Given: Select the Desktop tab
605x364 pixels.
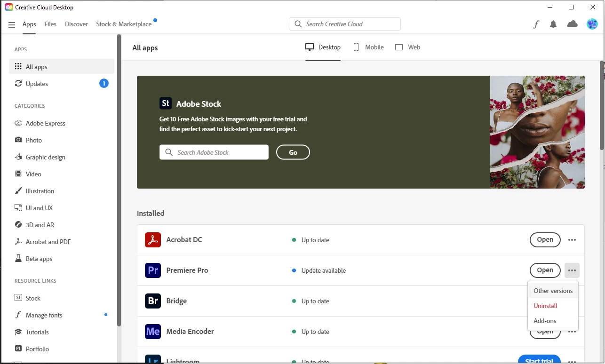Looking at the screenshot, I should 323,47.
